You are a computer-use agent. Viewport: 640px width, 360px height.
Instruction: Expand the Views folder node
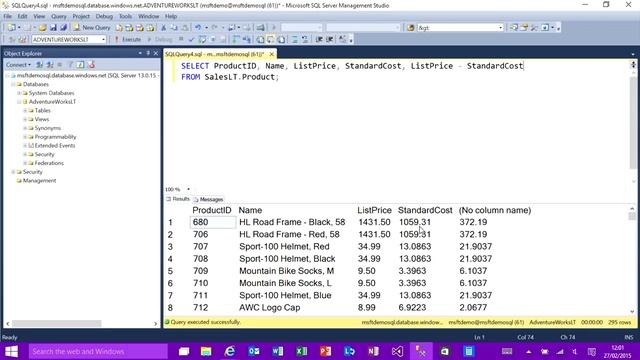pos(25,119)
